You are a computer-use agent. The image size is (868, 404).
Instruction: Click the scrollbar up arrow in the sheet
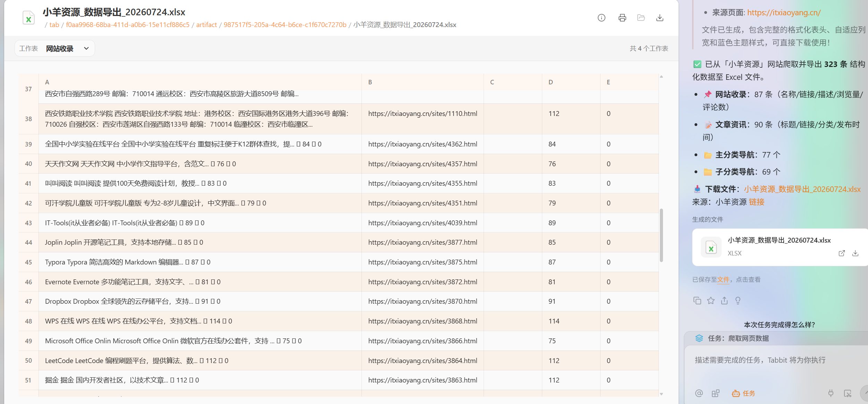tap(661, 76)
